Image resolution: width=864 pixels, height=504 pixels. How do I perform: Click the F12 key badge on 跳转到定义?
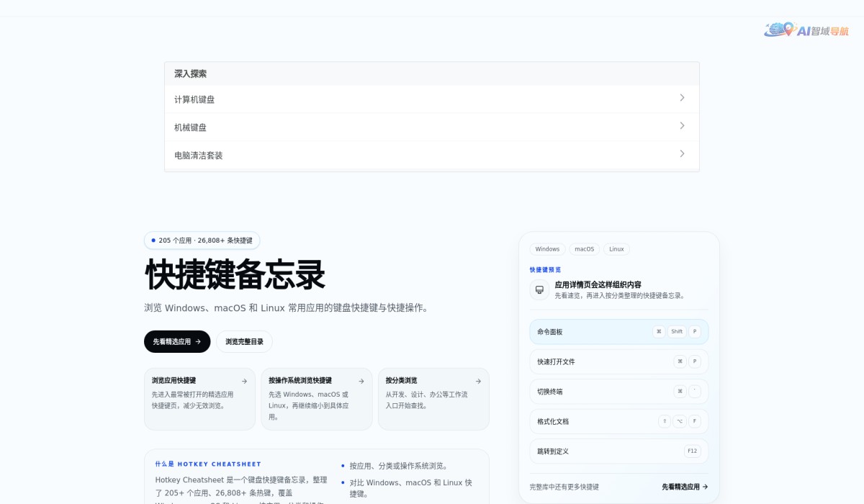692,451
